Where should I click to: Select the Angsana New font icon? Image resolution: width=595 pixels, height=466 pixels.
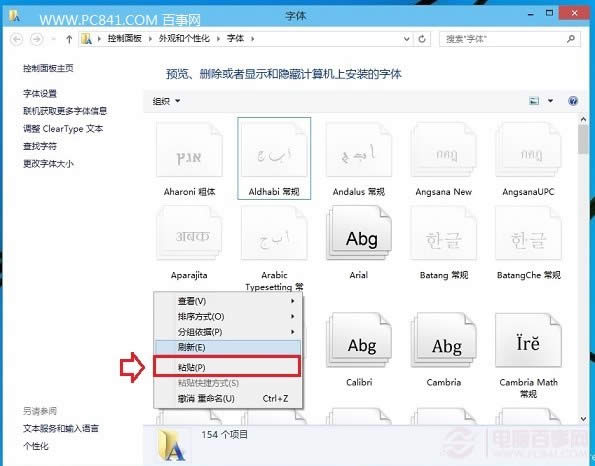point(443,150)
